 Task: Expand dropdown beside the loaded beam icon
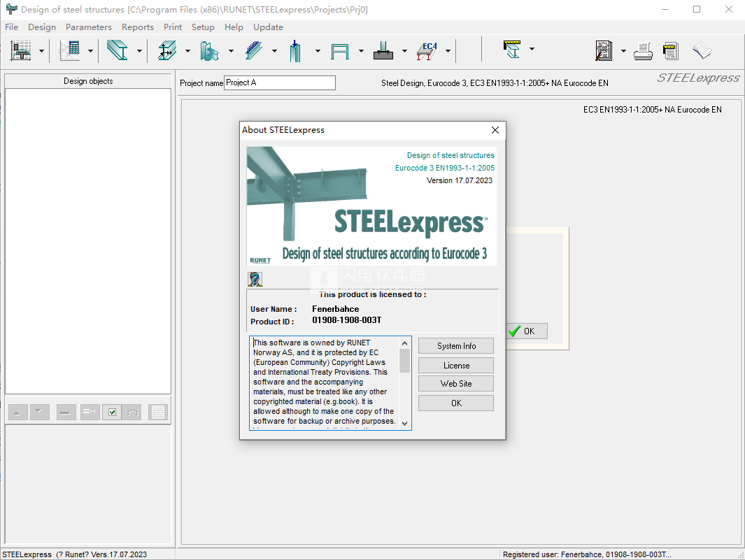click(x=274, y=50)
